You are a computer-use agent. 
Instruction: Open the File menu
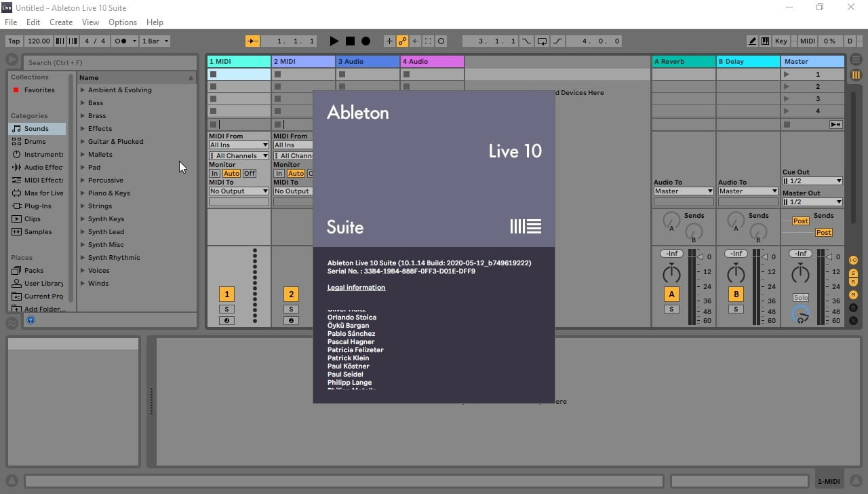(11, 22)
